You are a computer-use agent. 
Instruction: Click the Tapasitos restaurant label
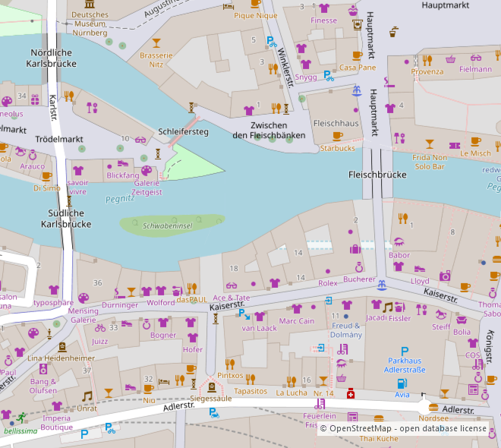point(250,391)
